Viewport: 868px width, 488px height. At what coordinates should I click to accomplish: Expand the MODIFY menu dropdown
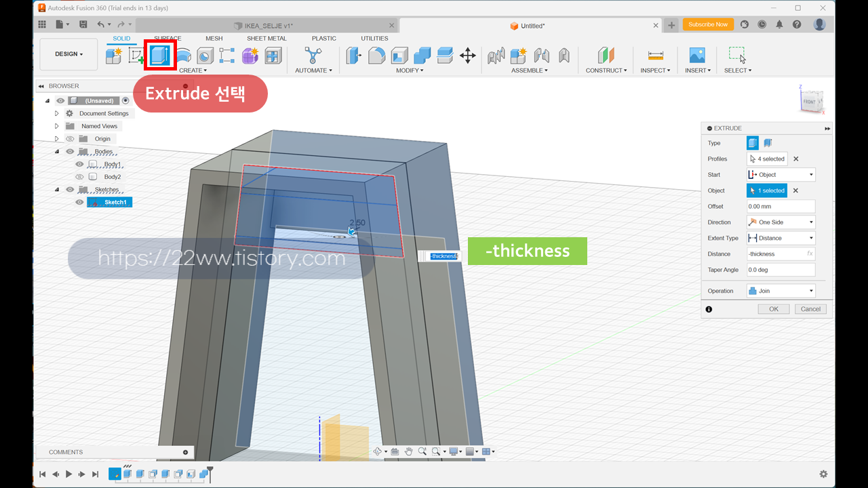point(410,70)
